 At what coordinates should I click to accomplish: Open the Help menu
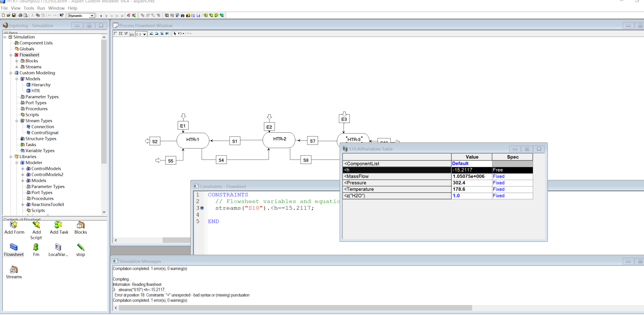72,8
